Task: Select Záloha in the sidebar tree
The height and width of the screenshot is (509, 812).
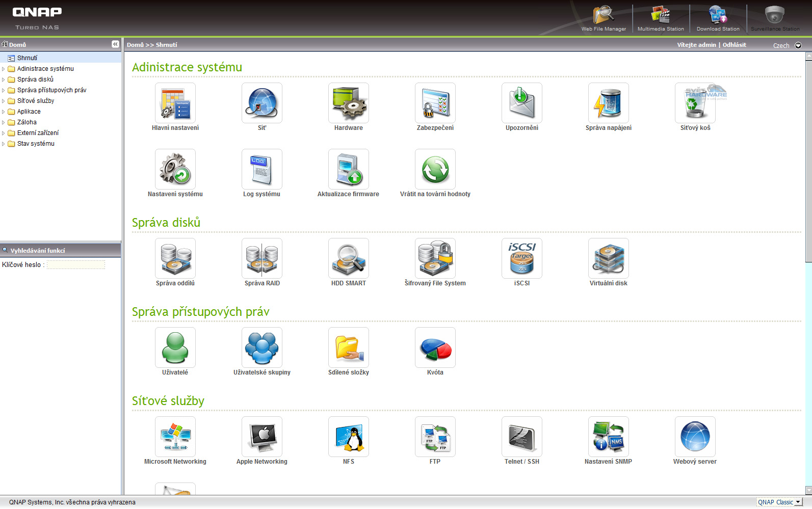Action: 27,122
